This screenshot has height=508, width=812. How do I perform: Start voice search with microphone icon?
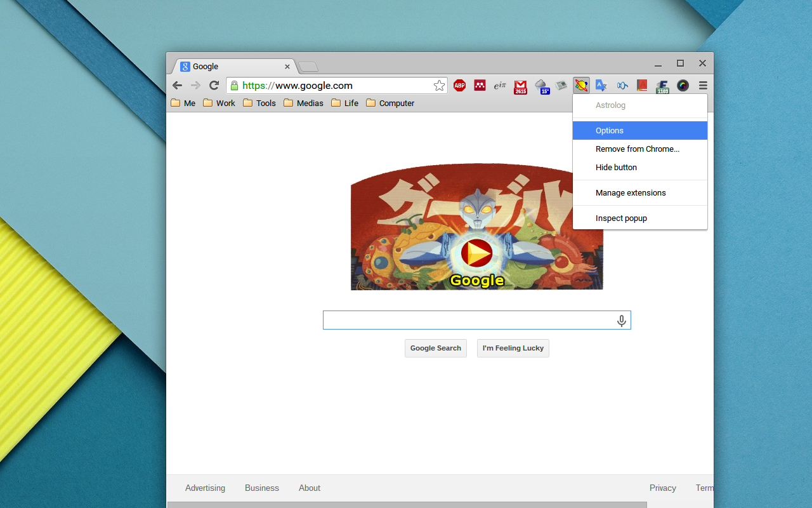(622, 321)
